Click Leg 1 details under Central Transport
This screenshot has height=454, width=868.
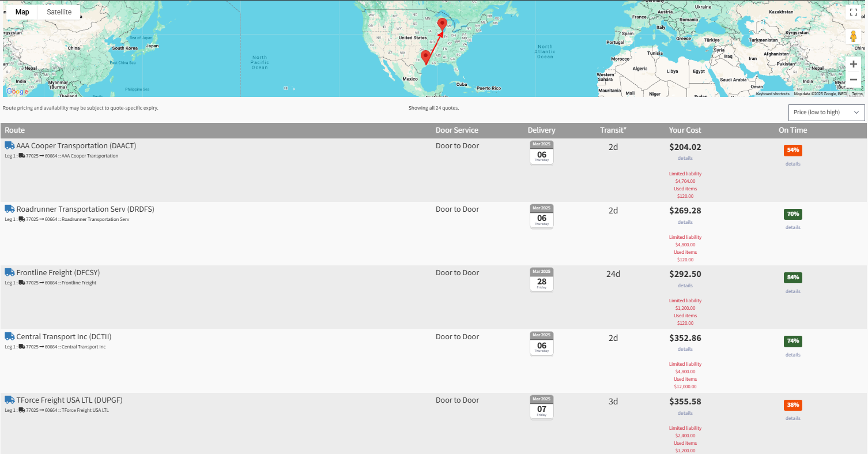tap(55, 347)
